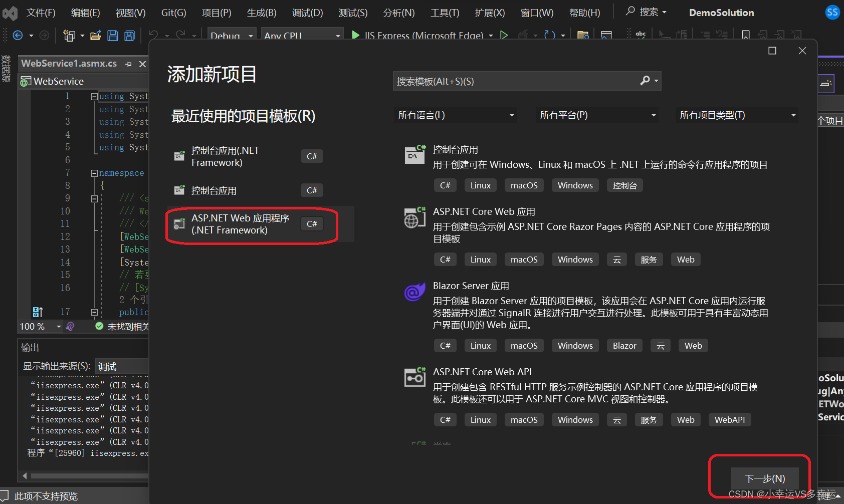Click the Navigate Backward arrow icon

[18, 35]
